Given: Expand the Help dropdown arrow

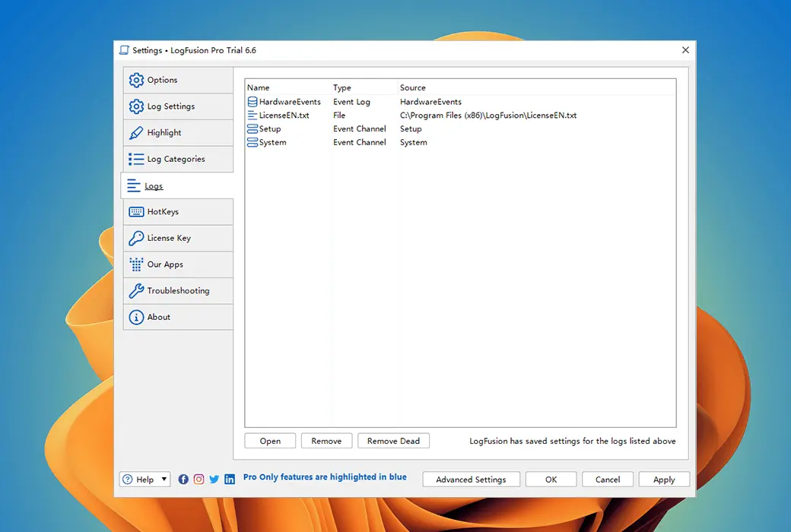Looking at the screenshot, I should tap(164, 479).
